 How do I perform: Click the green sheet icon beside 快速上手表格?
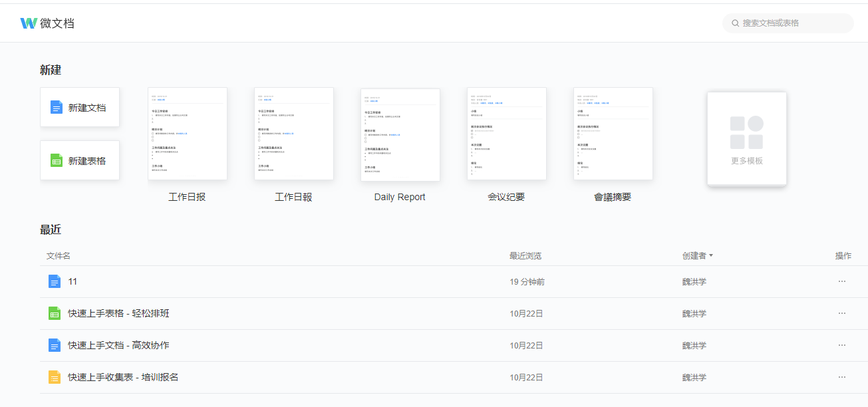pos(55,313)
